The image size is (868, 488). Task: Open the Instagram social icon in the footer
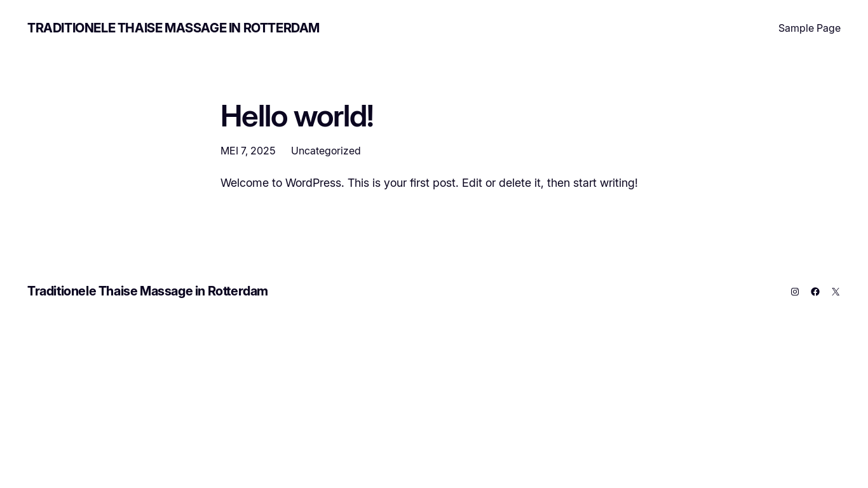[795, 292]
